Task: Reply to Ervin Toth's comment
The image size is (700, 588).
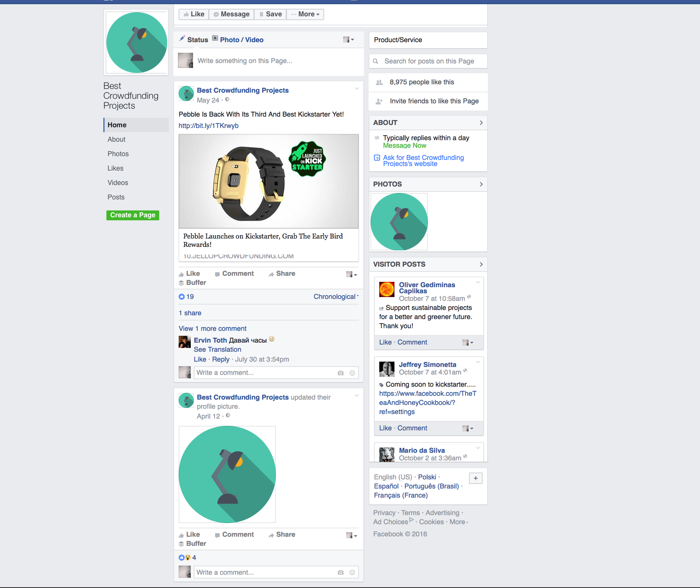Action: [x=221, y=359]
